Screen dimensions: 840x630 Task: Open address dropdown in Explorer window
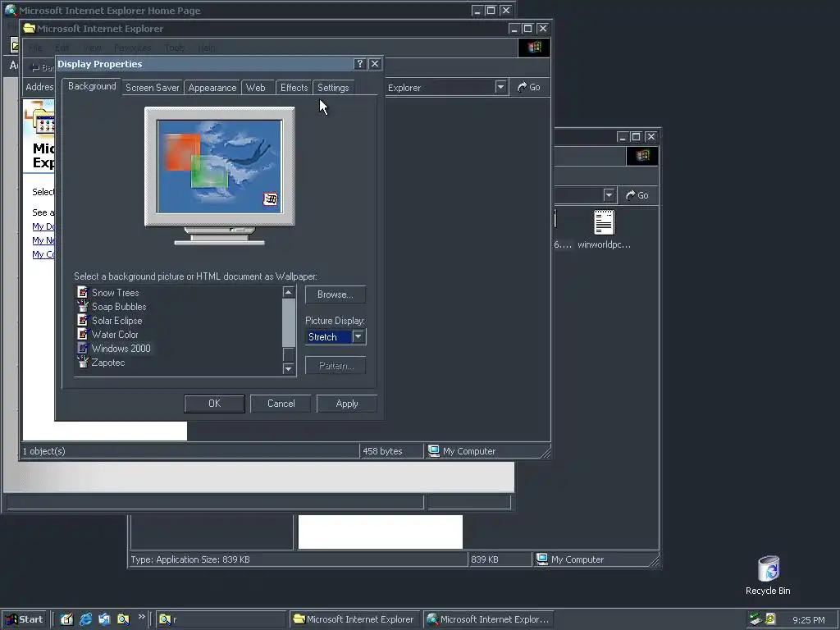pyautogui.click(x=500, y=87)
